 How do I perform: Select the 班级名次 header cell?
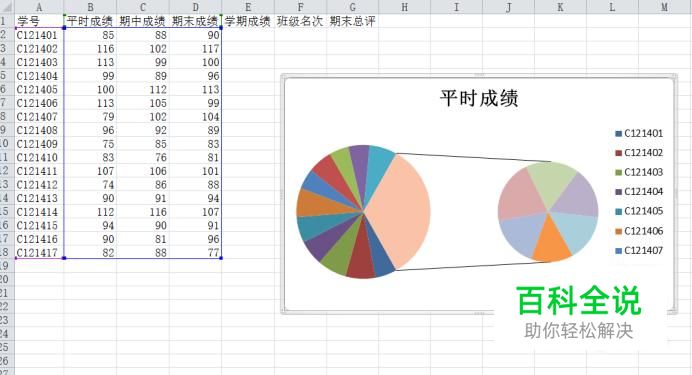click(300, 21)
